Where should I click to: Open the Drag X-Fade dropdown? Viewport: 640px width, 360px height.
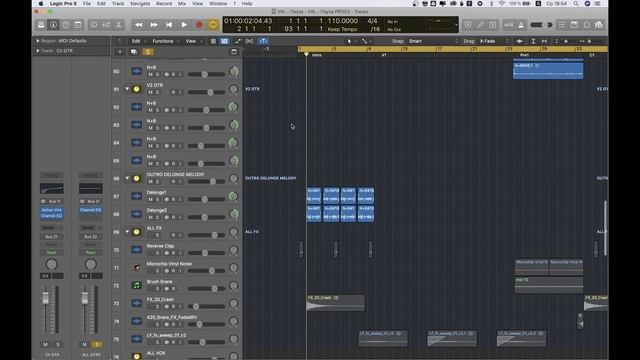495,41
